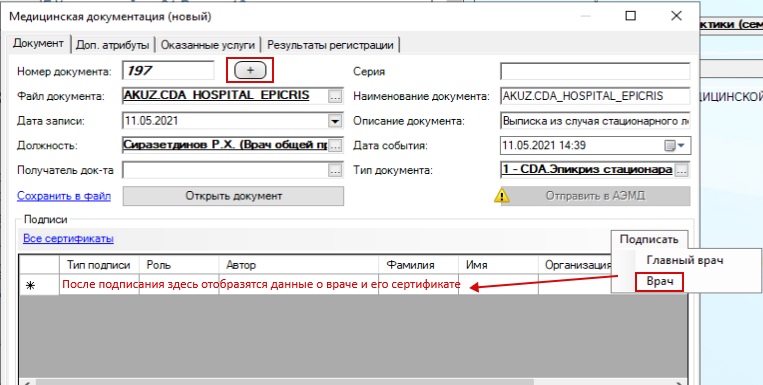Maximize the Медицинская документация window

631,16
